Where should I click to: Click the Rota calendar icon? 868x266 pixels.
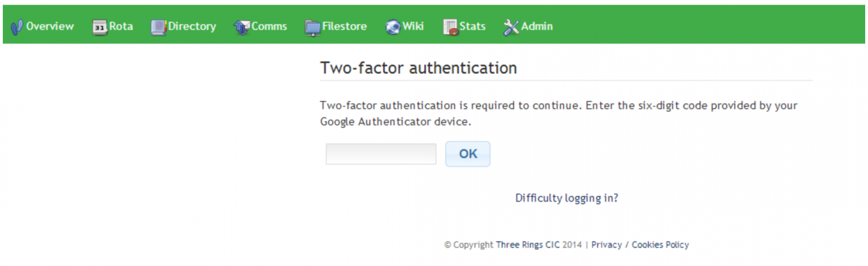(99, 27)
